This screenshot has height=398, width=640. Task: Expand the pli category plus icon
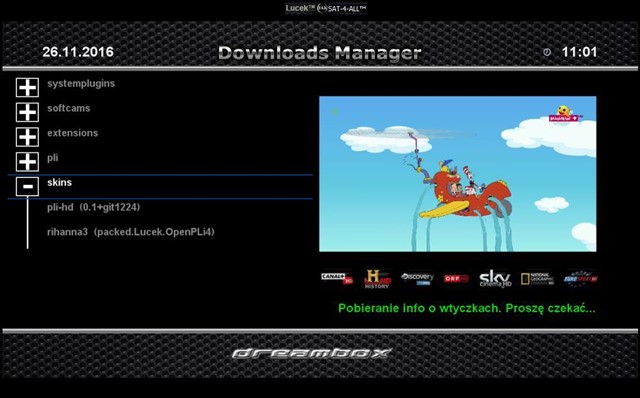click(x=27, y=162)
